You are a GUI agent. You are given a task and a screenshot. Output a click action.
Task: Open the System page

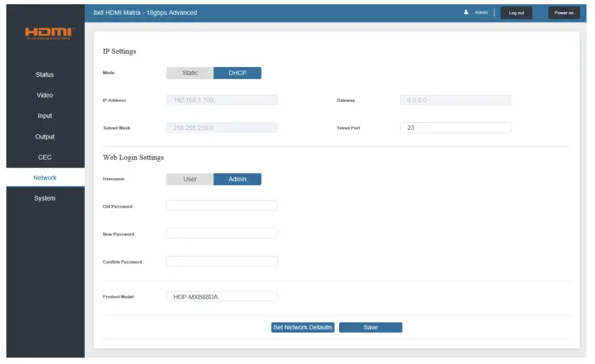click(45, 198)
